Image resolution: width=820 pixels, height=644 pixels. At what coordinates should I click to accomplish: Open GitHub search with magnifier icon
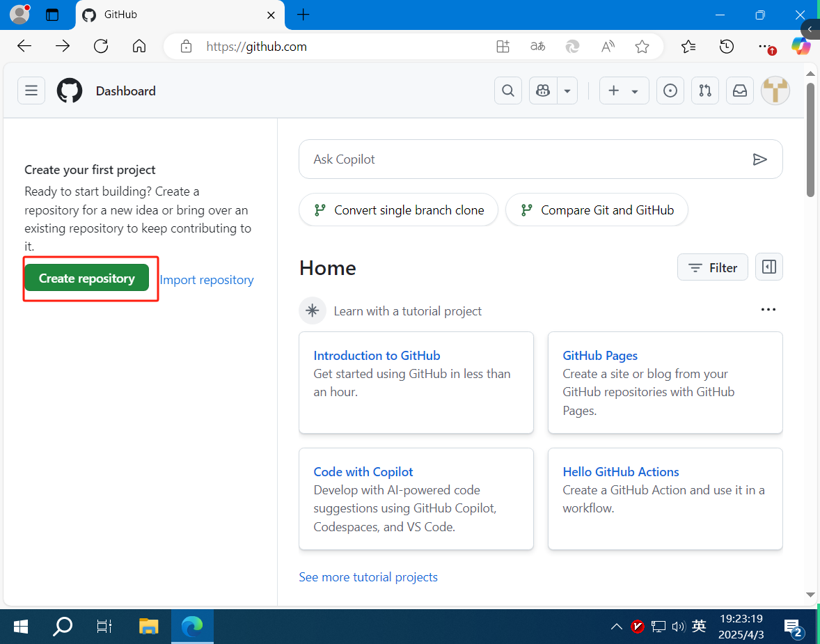(507, 91)
